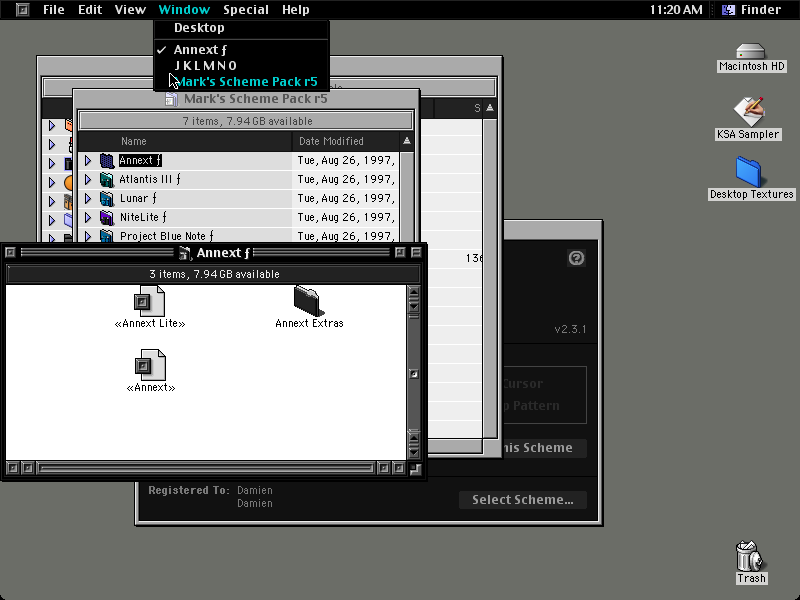Open the File menu
Viewport: 800px width, 600px height.
click(x=54, y=10)
